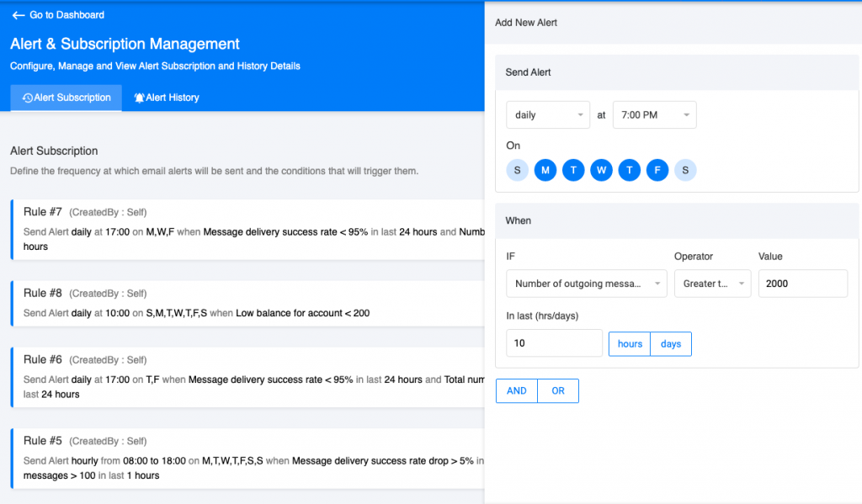The image size is (862, 504).
Task: Open the Rule #6 card
Action: point(248,377)
